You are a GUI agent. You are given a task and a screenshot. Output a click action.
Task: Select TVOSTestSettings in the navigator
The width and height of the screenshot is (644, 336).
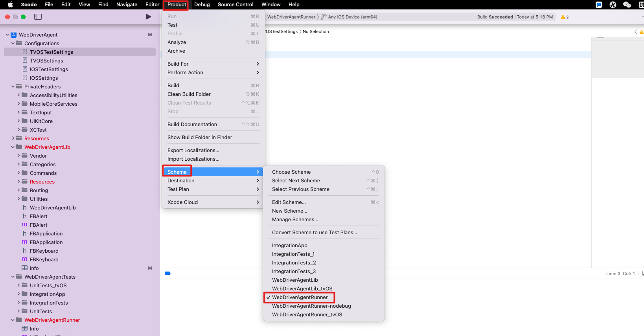coord(80,52)
